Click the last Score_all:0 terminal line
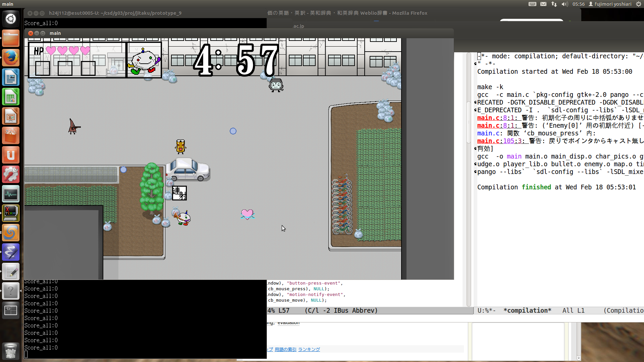Image resolution: width=644 pixels, height=362 pixels. [x=41, y=348]
